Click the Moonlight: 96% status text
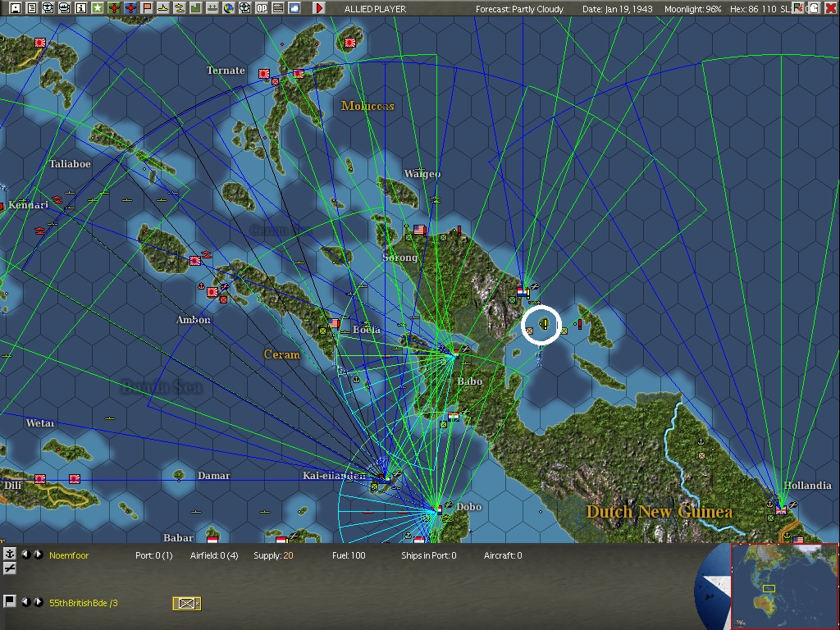Image resolution: width=840 pixels, height=630 pixels. 692,9
